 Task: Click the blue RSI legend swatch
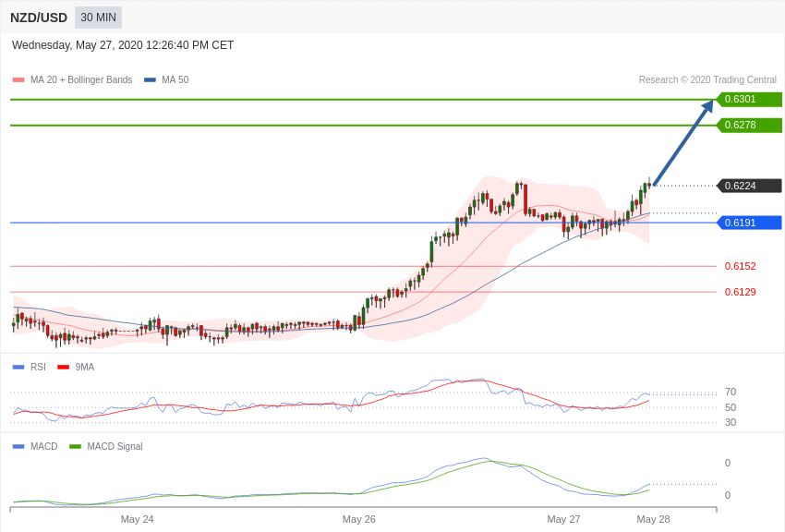(x=18, y=368)
